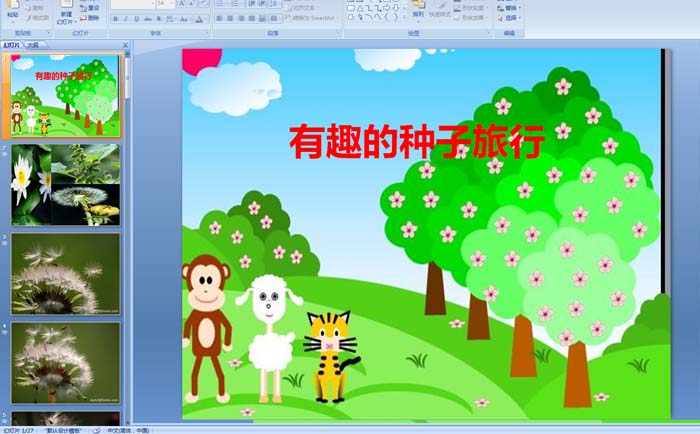The width and height of the screenshot is (700, 434).
Task: Click the Replace (替换) command
Action: tap(509, 8)
